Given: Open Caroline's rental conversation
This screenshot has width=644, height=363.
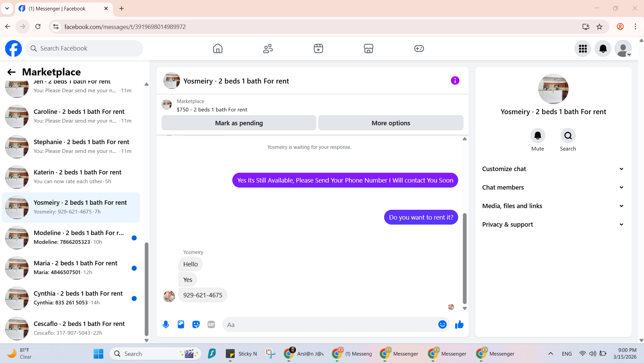Looking at the screenshot, I should pyautogui.click(x=71, y=117).
